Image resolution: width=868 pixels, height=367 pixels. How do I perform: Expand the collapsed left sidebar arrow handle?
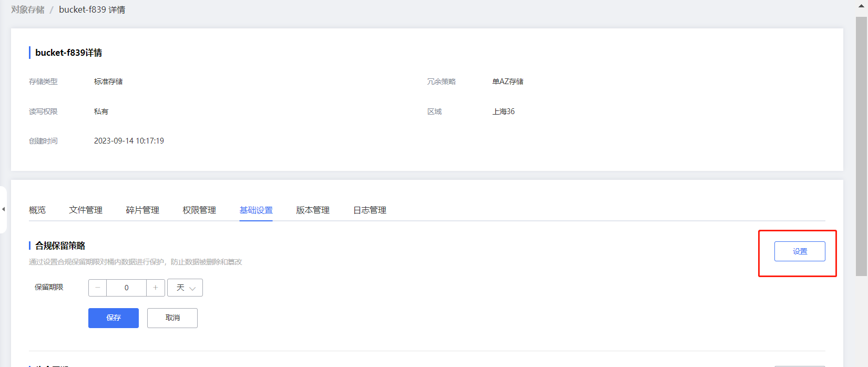click(3, 209)
